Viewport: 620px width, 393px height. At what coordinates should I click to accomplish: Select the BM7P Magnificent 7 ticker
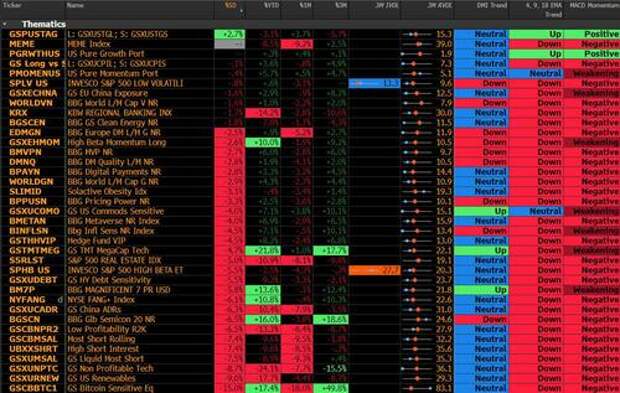pos(22,290)
